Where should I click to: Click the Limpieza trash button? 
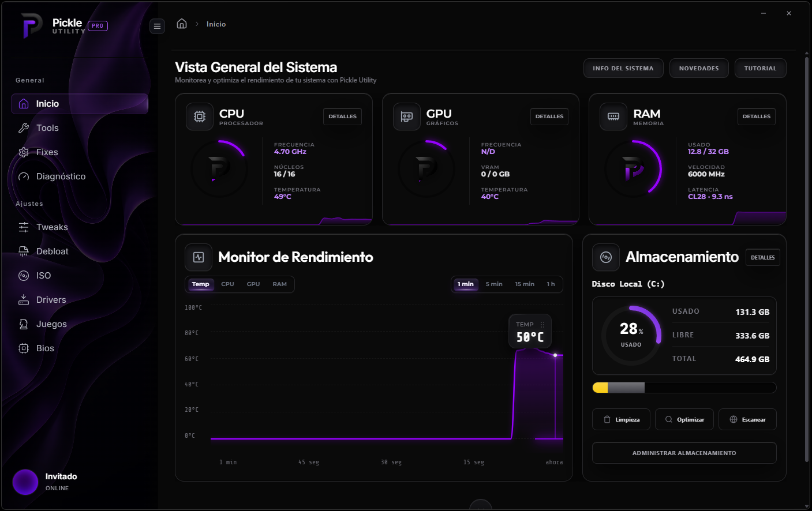pyautogui.click(x=622, y=419)
